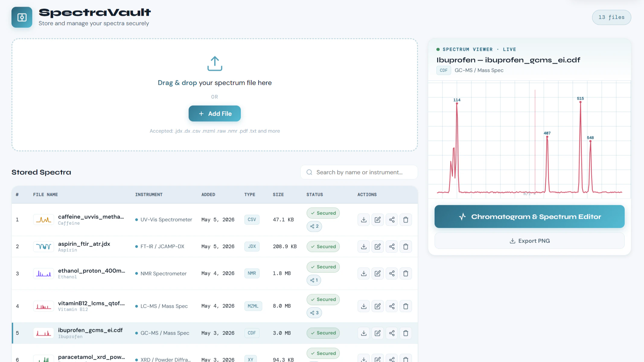Open Chromatogram & Spectrum Editor
Viewport: 644px width, 362px height.
(x=529, y=217)
